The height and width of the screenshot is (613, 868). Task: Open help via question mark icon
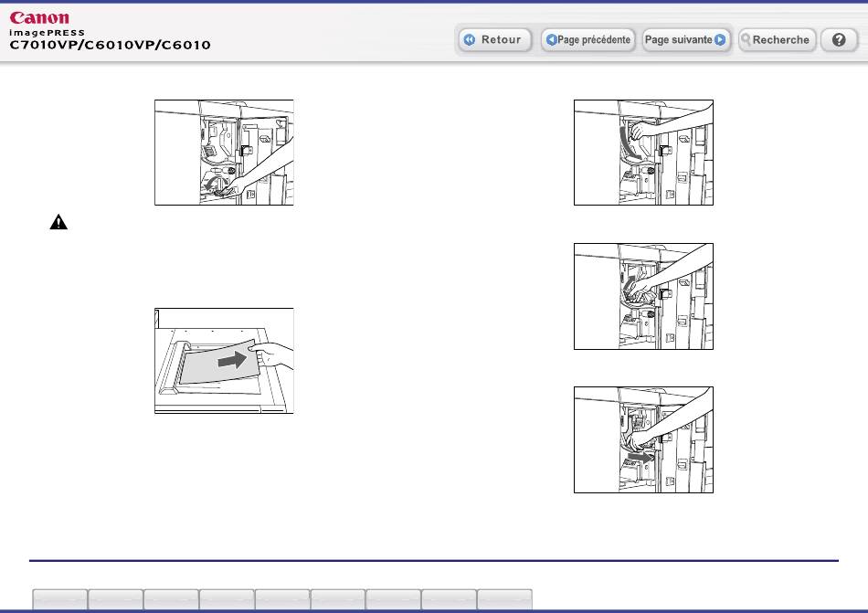(x=839, y=40)
